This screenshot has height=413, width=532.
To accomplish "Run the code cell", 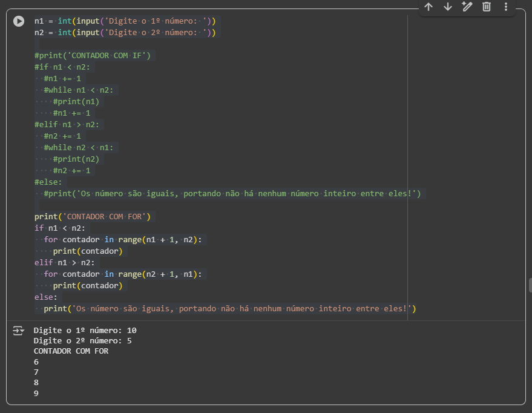I will pos(19,21).
